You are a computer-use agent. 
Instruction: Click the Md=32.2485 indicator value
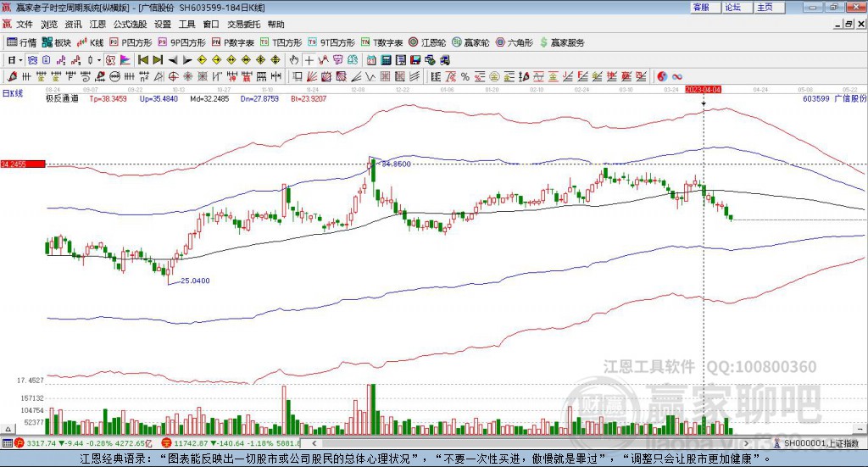click(209, 98)
